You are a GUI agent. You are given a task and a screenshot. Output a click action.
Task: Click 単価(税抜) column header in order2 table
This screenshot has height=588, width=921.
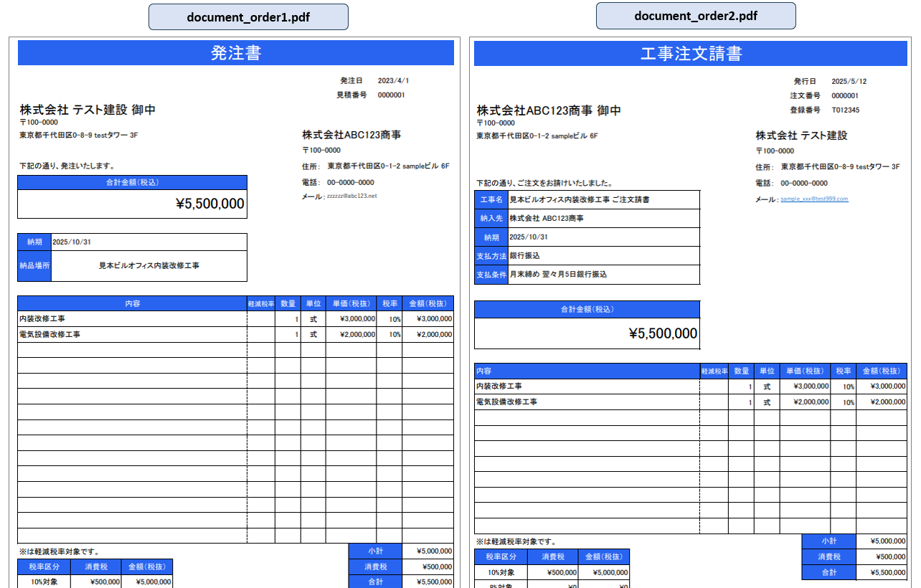click(805, 371)
